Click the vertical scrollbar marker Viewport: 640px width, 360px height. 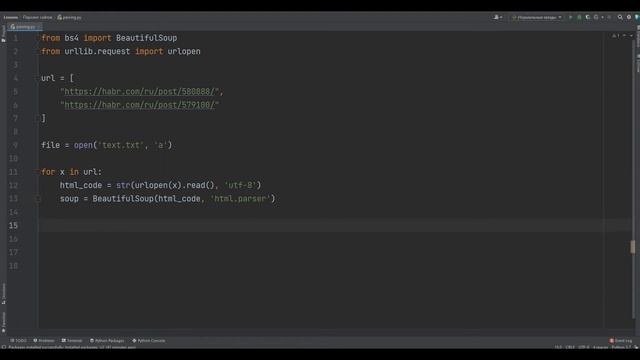pos(632,247)
